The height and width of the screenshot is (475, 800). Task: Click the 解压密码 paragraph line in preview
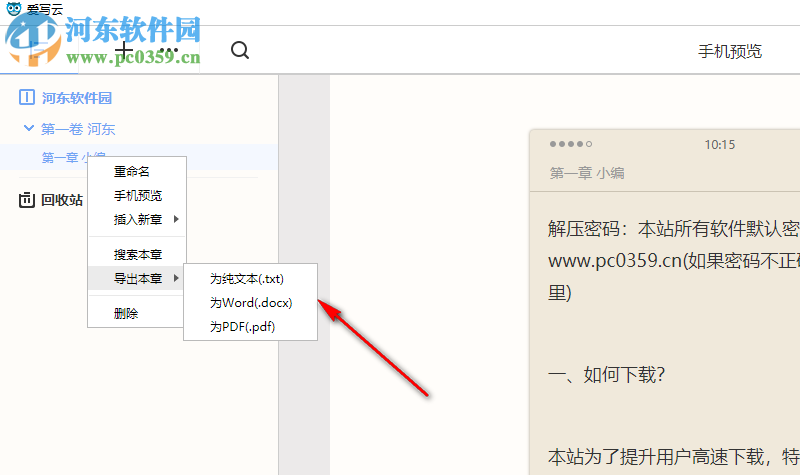(x=673, y=229)
